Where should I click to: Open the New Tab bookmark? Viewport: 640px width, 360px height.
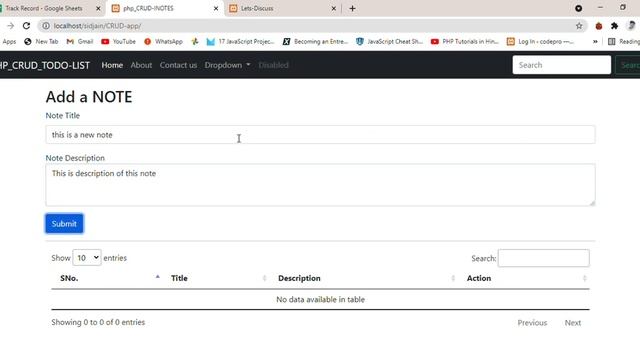[x=41, y=42]
